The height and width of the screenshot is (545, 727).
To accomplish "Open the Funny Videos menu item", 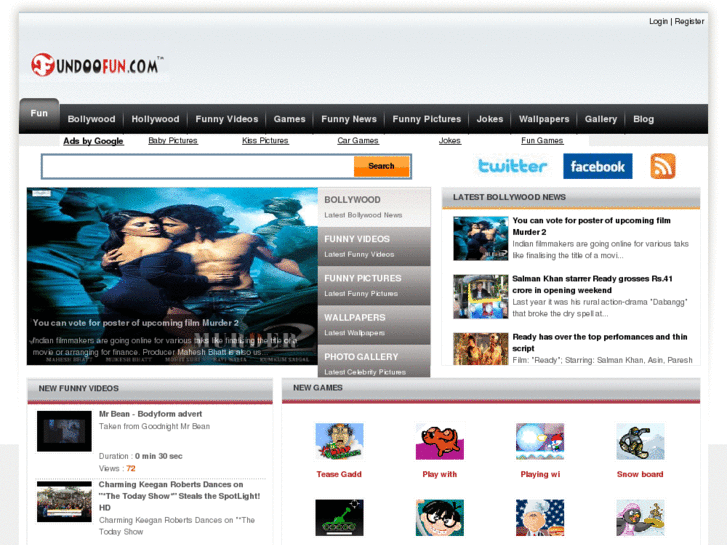I will click(227, 119).
